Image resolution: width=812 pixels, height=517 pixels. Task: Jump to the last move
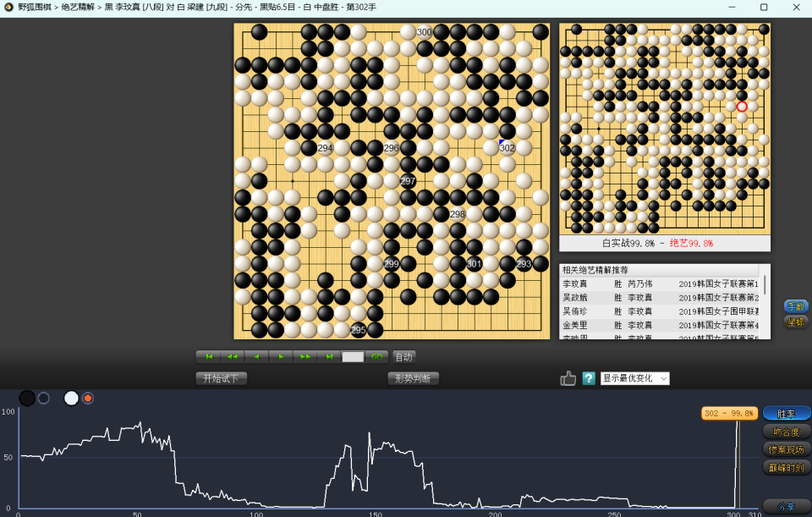coord(328,357)
